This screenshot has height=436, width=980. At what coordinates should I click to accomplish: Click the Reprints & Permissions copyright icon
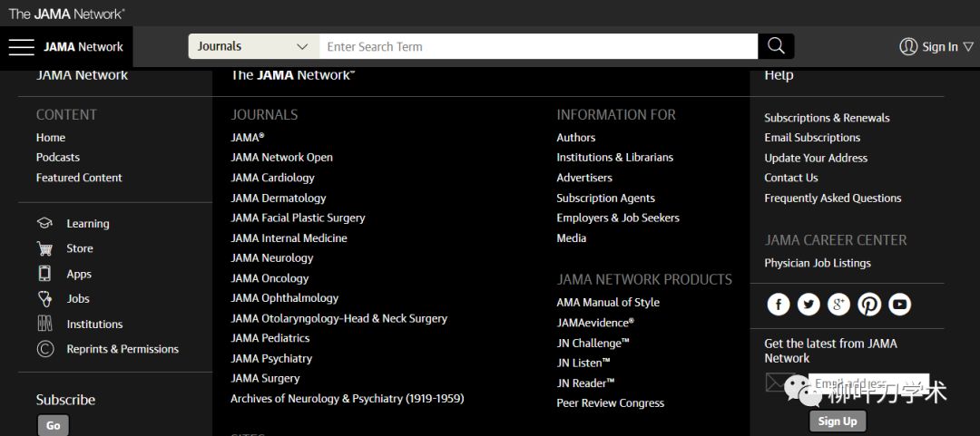pyautogui.click(x=44, y=349)
